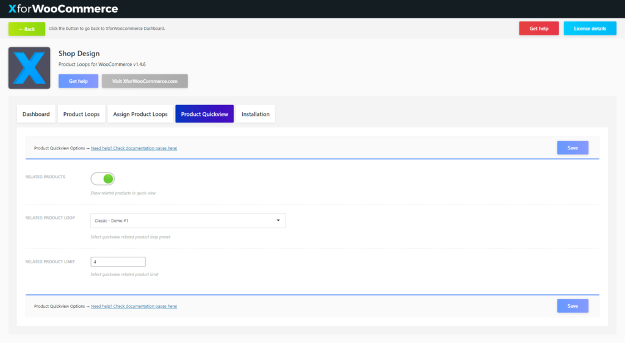Click the blue X plugin logo thumbnail
This screenshot has width=625, height=364.
[29, 68]
